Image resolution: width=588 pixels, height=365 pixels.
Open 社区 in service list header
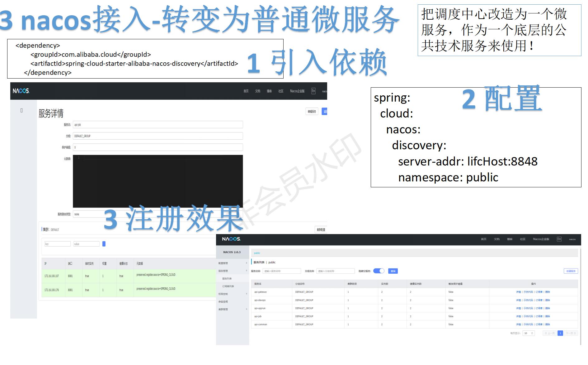coord(523,239)
